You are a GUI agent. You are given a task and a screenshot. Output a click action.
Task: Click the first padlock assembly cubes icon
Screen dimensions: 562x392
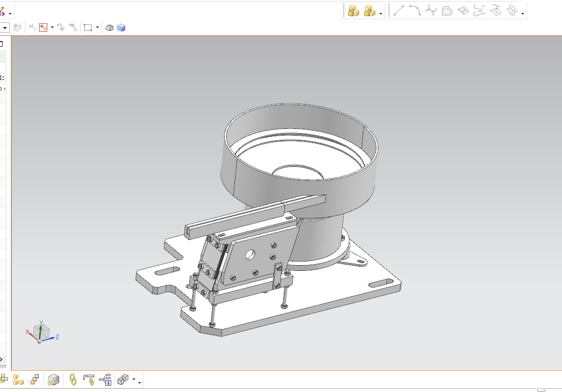(354, 11)
